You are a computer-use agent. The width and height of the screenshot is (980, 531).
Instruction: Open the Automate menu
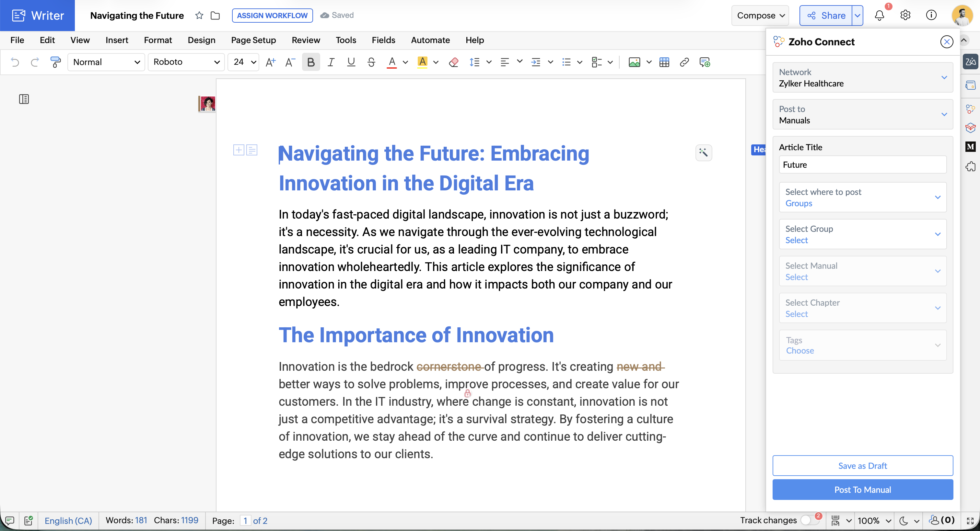(430, 40)
